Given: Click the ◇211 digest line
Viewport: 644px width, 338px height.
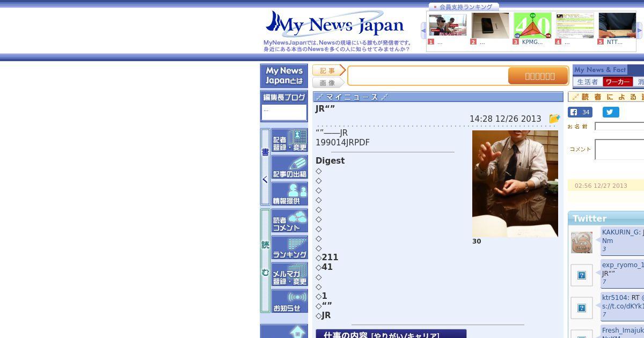Looking at the screenshot, I should click(x=327, y=258).
